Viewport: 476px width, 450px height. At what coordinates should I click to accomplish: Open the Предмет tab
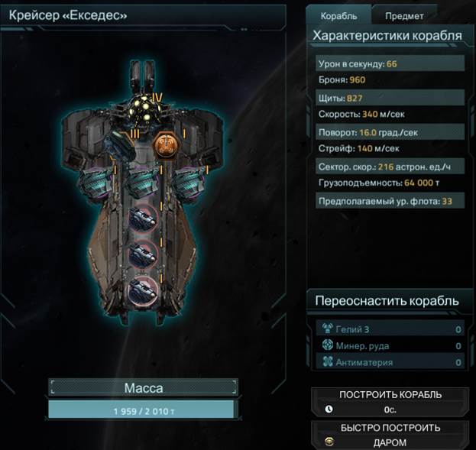coord(404,16)
